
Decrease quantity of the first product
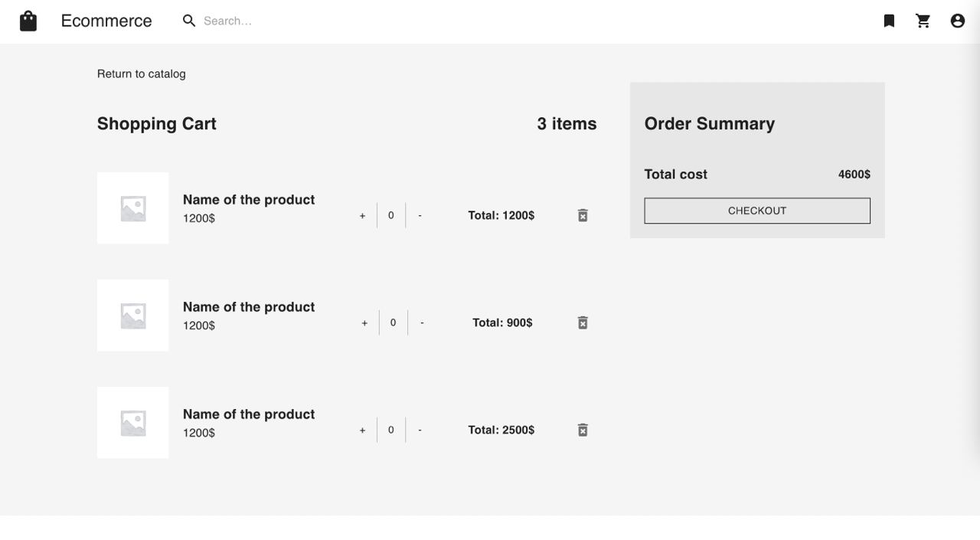tap(420, 216)
